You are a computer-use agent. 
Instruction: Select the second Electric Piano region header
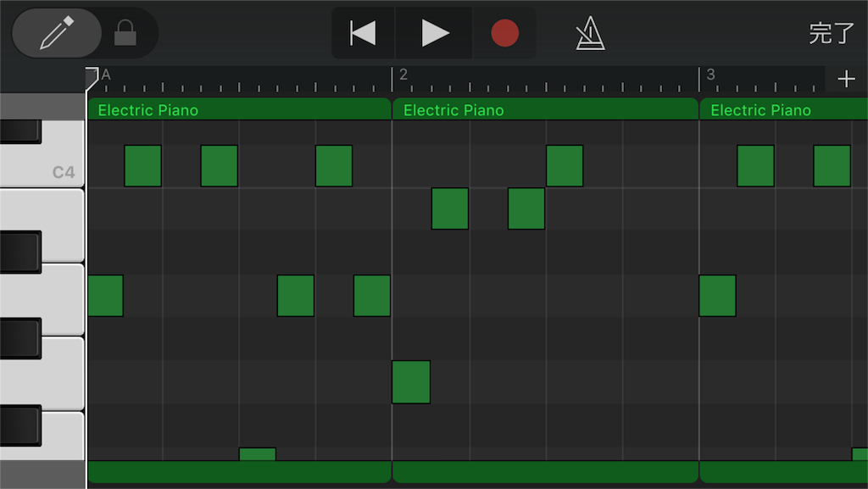545,109
